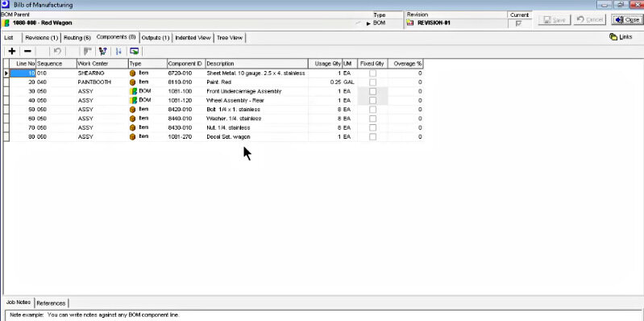Click item icon on the Paint, Red row

pyautogui.click(x=133, y=82)
